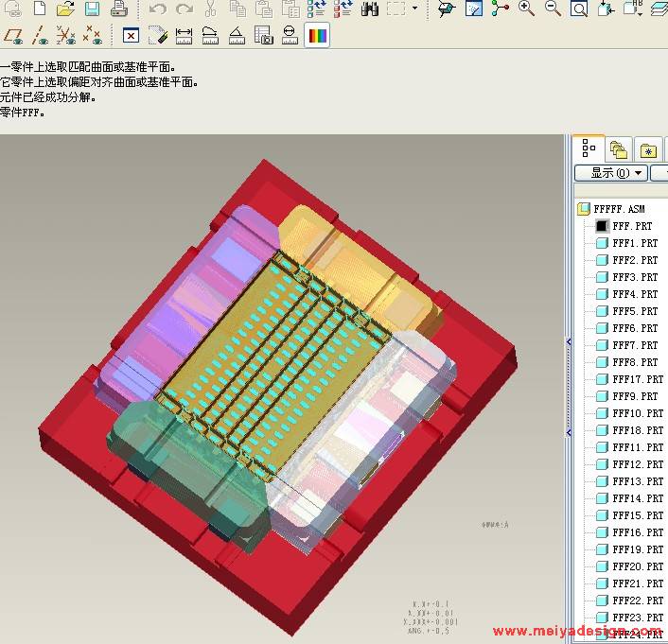The height and width of the screenshot is (644, 668).
Task: Click the rainbow color appearance icon
Action: point(318,37)
